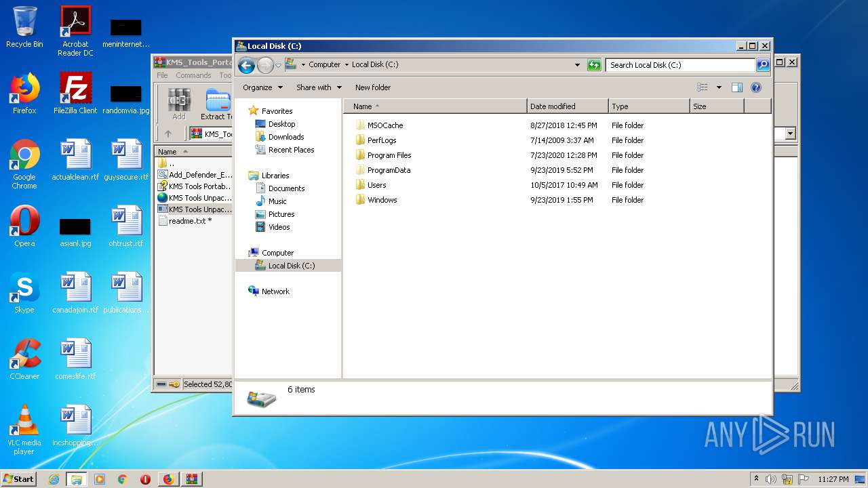
Task: Sort by Date modified column
Action: point(568,106)
